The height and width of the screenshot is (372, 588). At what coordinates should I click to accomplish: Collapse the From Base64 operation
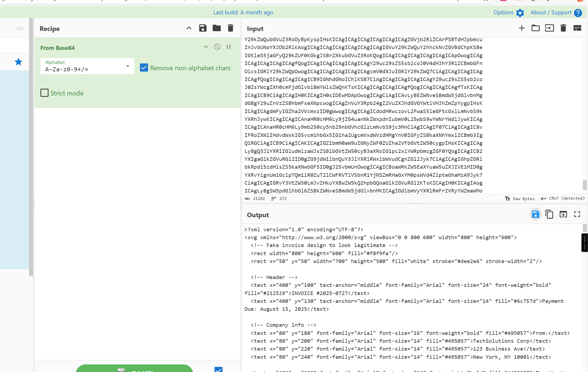[x=206, y=47]
